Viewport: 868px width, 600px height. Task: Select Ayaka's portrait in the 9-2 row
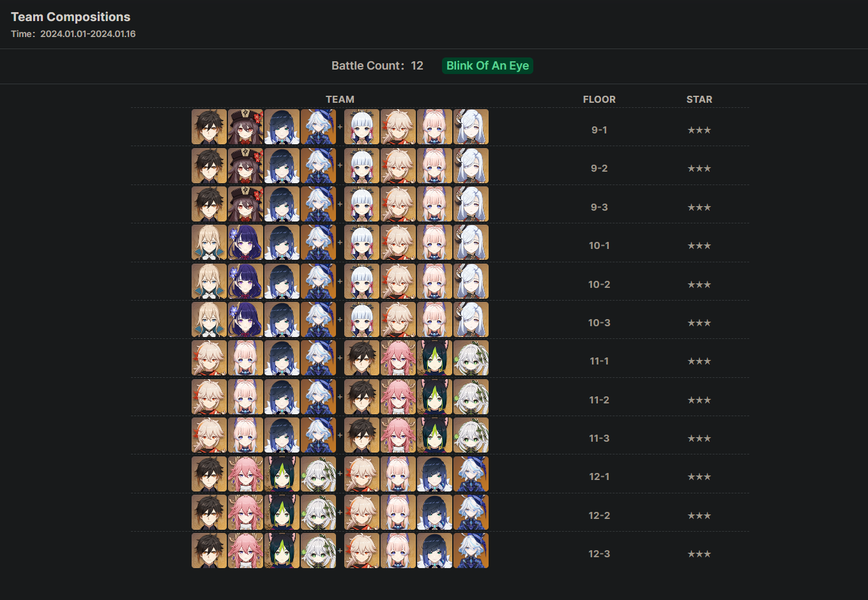[362, 165]
